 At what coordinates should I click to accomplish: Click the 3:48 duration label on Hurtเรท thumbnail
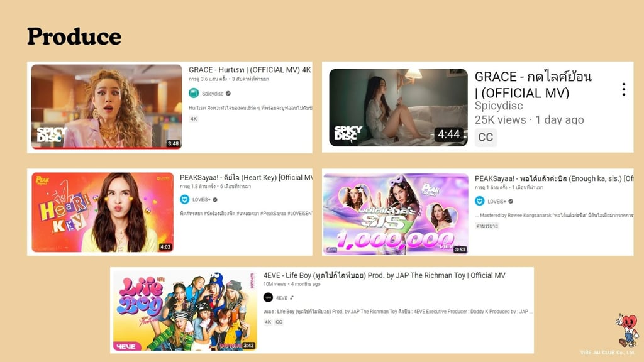coord(174,144)
